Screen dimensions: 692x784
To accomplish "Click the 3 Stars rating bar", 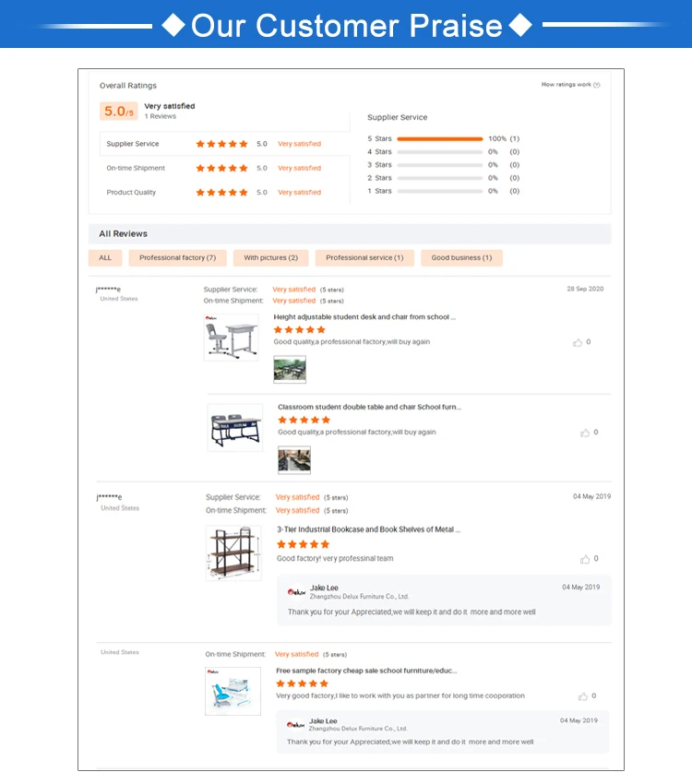I will point(439,165).
